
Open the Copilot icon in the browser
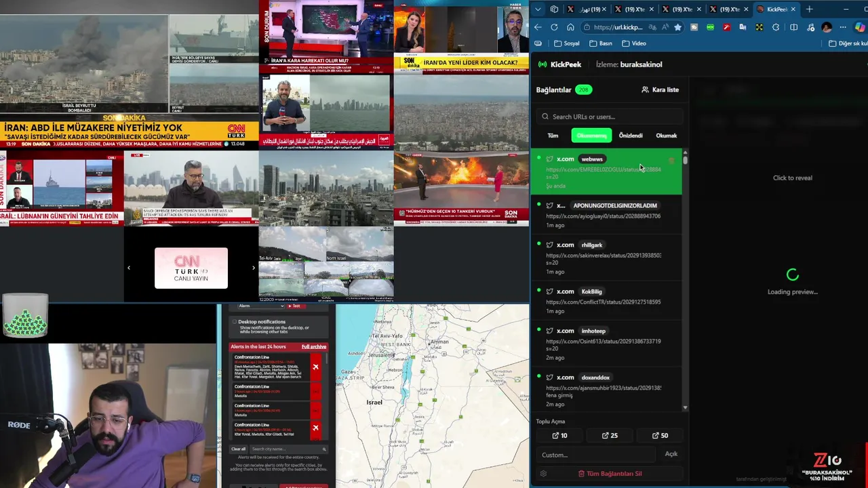coord(860,27)
